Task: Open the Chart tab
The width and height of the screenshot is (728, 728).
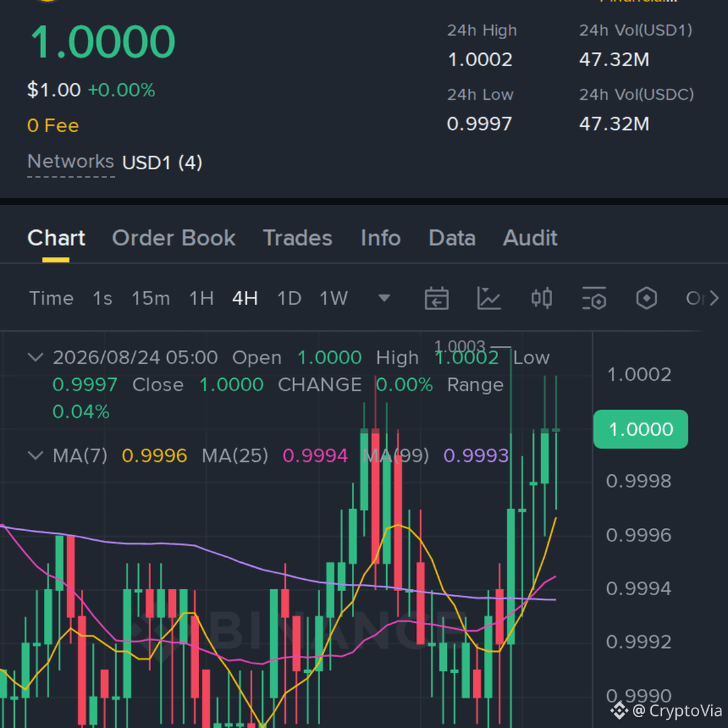Action: tap(56, 238)
